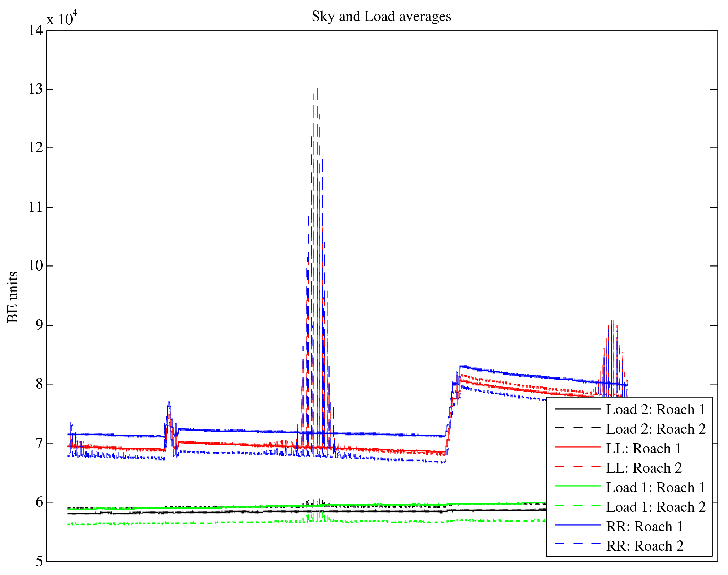728x575 pixels.
Task: Click the solid black line sample in legend
Action: click(577, 408)
